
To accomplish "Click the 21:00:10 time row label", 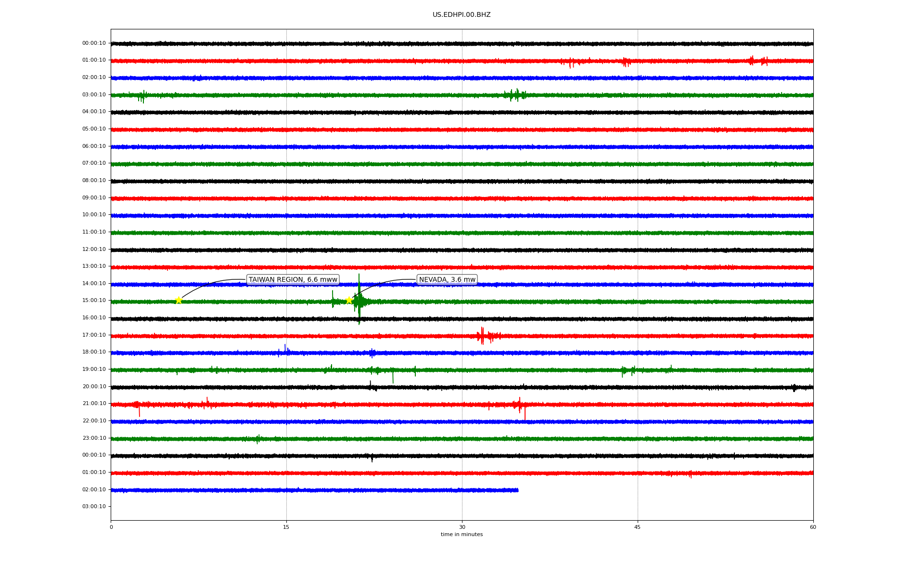I will click(x=94, y=404).
